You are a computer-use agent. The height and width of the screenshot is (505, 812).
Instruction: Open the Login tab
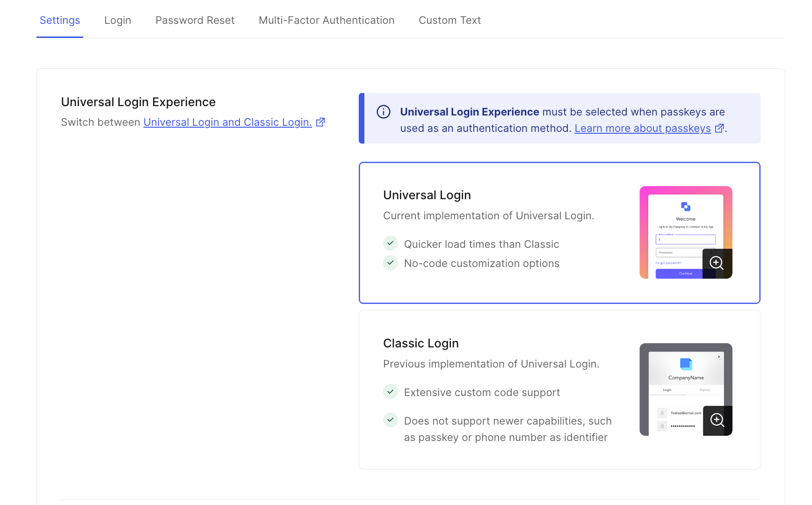click(x=118, y=20)
